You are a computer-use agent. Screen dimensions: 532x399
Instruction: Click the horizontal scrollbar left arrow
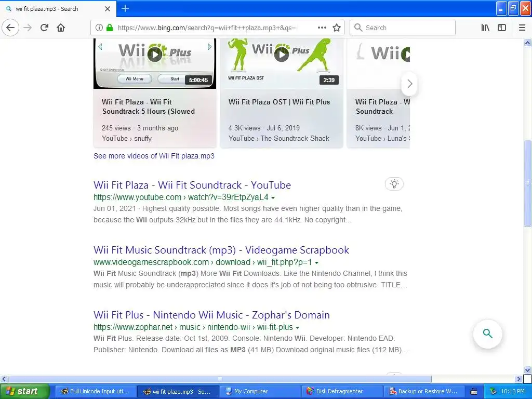(4, 379)
